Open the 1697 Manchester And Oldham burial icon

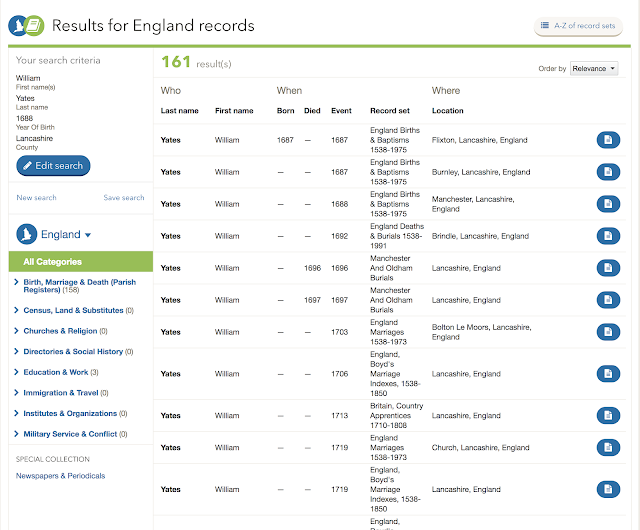coord(608,300)
